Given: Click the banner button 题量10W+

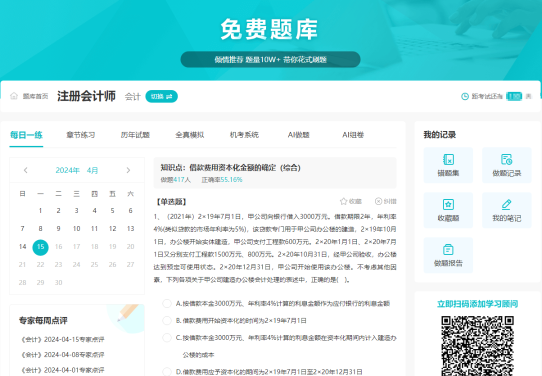Looking at the screenshot, I should [x=270, y=59].
